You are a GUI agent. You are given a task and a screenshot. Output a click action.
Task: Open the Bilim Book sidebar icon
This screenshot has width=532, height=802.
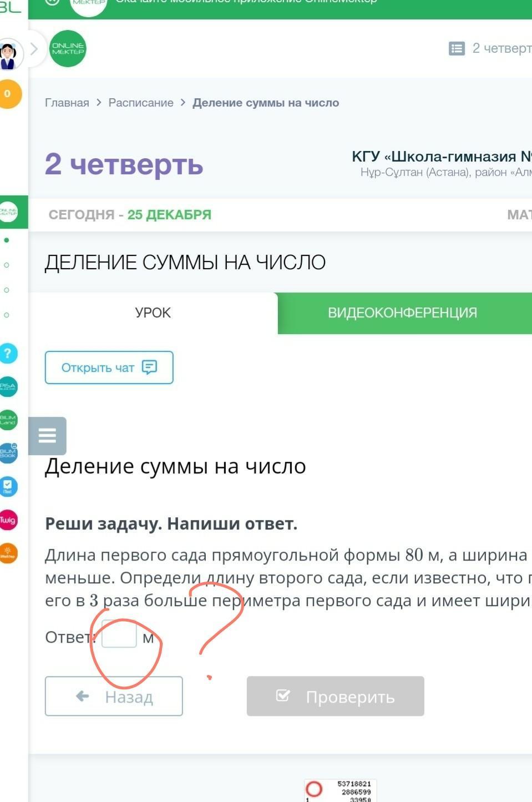tap(8, 453)
